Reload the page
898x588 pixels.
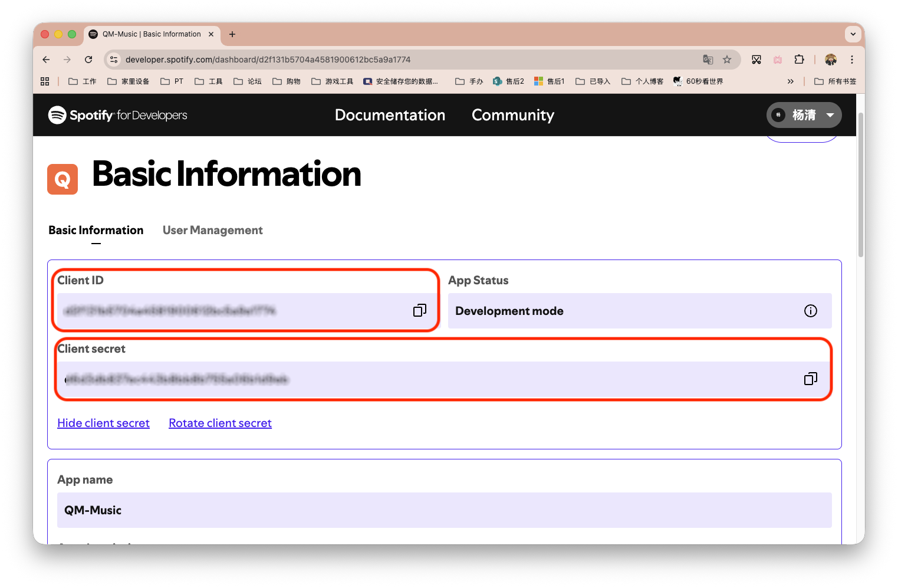[88, 60]
